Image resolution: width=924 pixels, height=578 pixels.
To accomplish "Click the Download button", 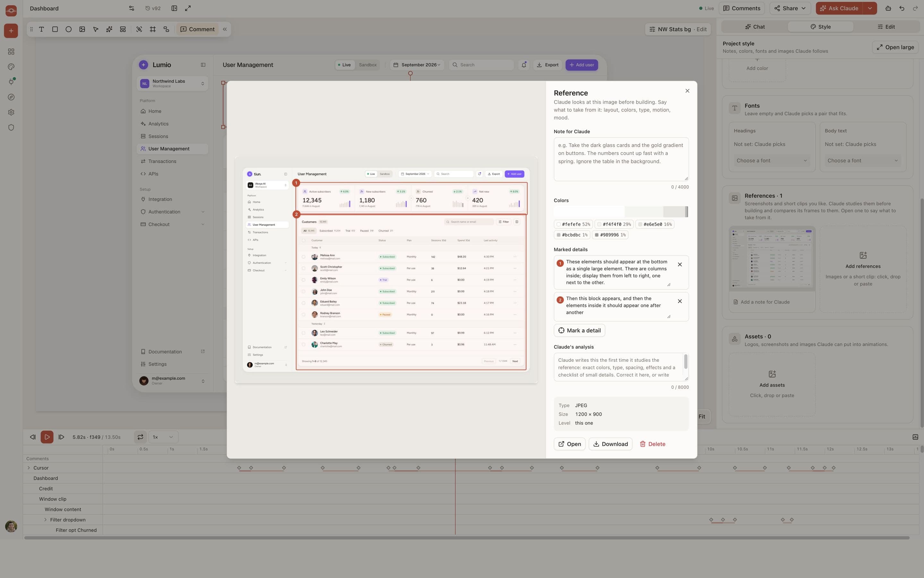I will click(x=610, y=444).
